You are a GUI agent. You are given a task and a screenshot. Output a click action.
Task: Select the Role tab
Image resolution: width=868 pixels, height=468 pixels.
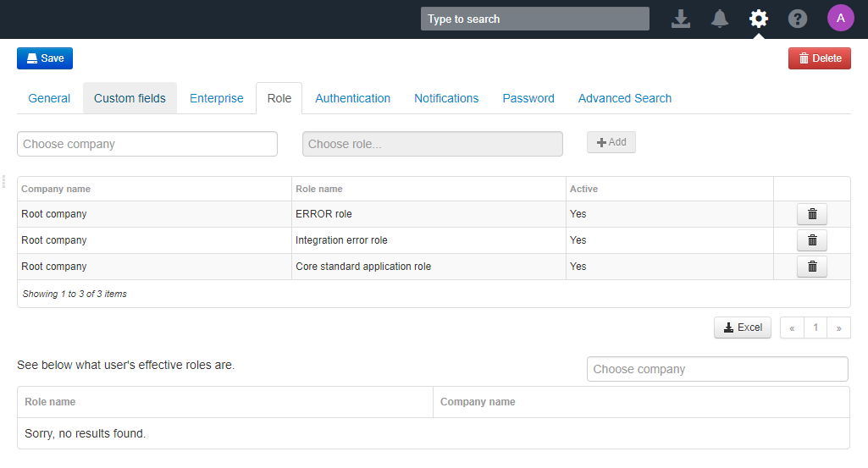point(279,98)
